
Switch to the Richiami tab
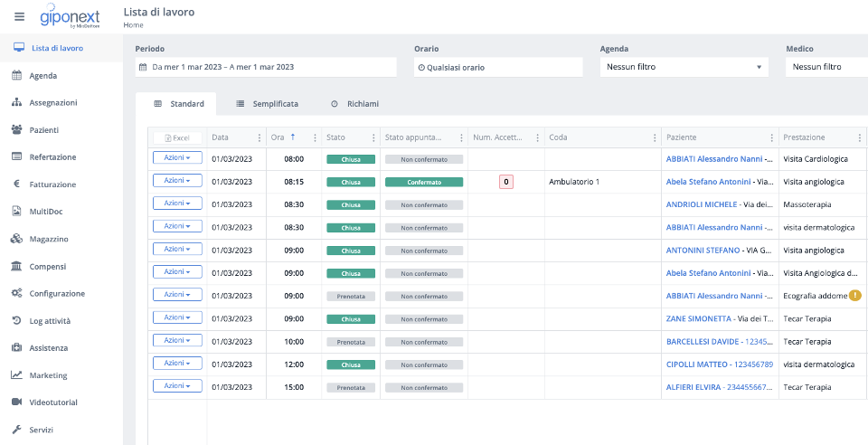354,104
